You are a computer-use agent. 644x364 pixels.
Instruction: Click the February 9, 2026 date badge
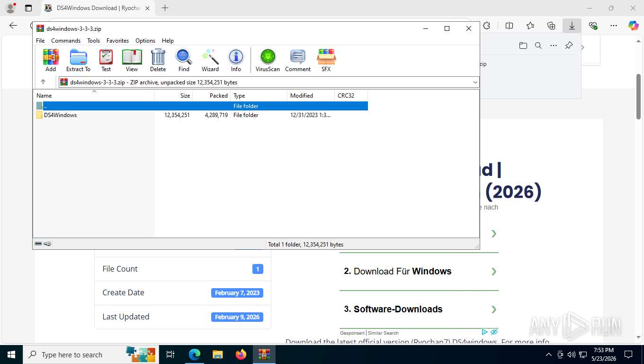pos(237,317)
